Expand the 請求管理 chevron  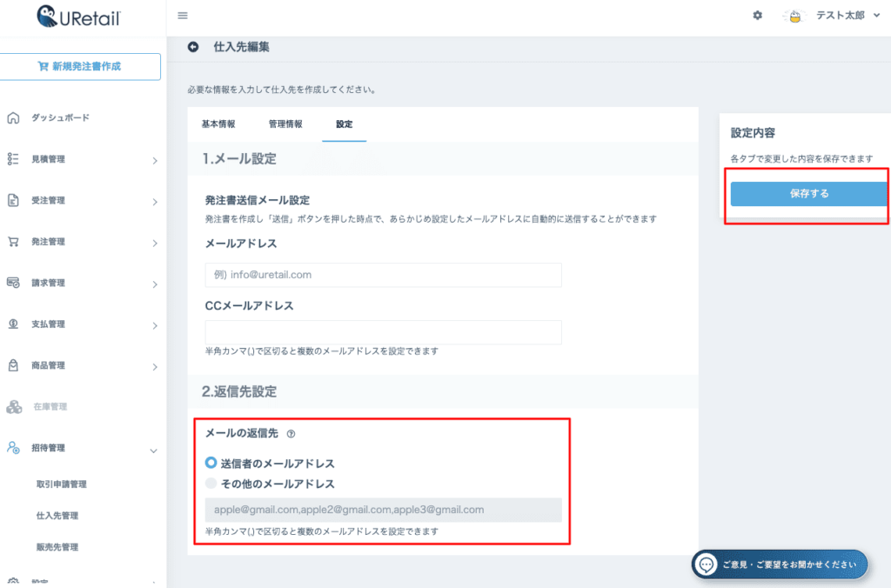click(x=154, y=284)
